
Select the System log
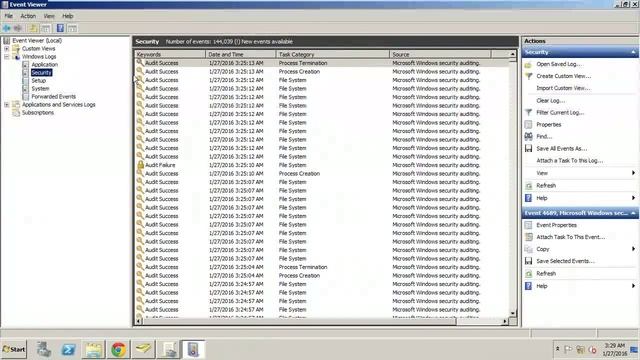coord(40,89)
